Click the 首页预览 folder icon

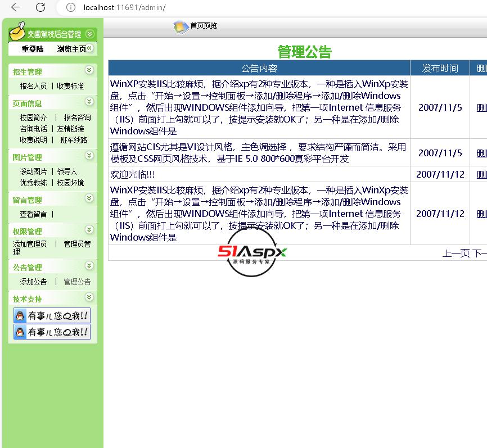coord(181,26)
